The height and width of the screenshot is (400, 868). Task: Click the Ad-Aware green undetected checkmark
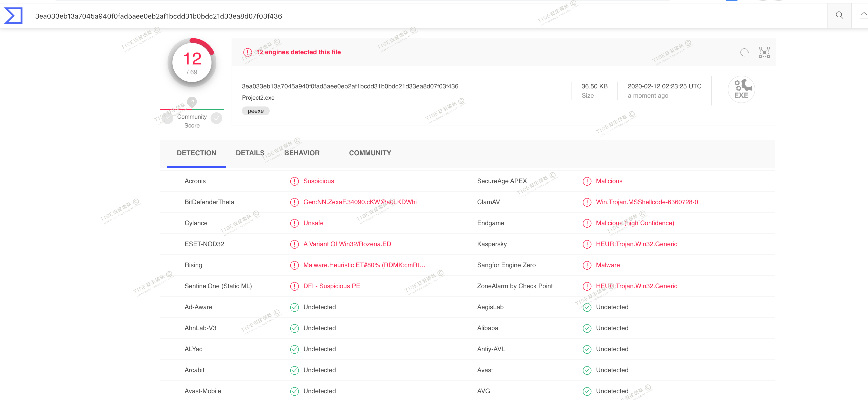click(294, 307)
